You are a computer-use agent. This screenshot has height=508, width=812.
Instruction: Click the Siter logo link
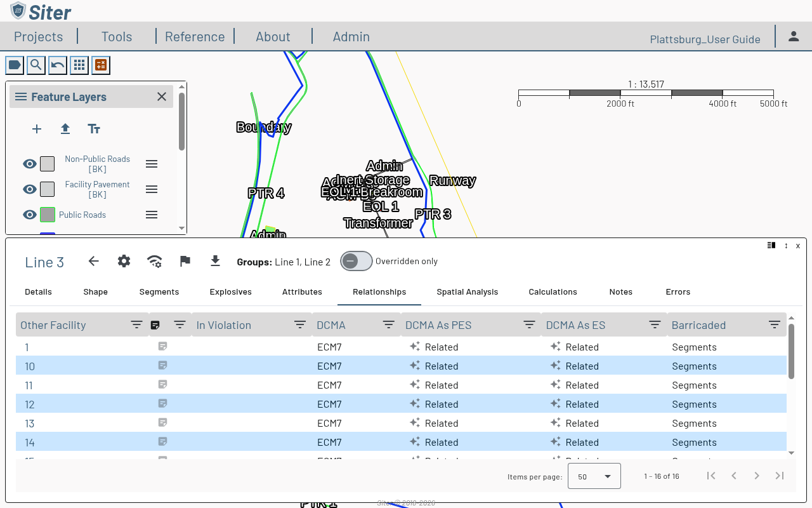click(x=41, y=11)
